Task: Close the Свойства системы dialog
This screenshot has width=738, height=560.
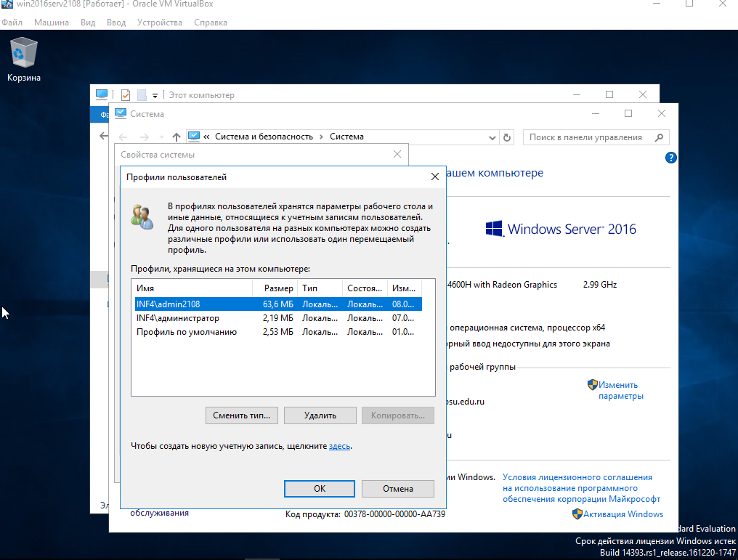Action: [x=397, y=155]
